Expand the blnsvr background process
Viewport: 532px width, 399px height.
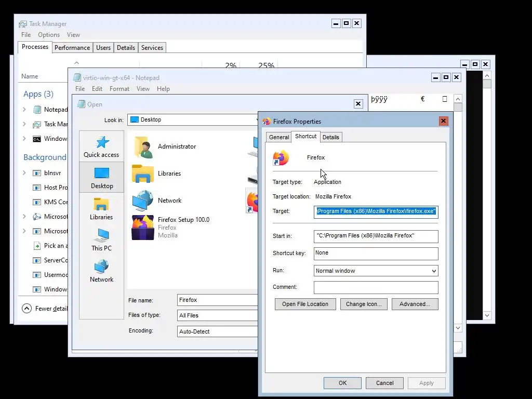tap(24, 172)
